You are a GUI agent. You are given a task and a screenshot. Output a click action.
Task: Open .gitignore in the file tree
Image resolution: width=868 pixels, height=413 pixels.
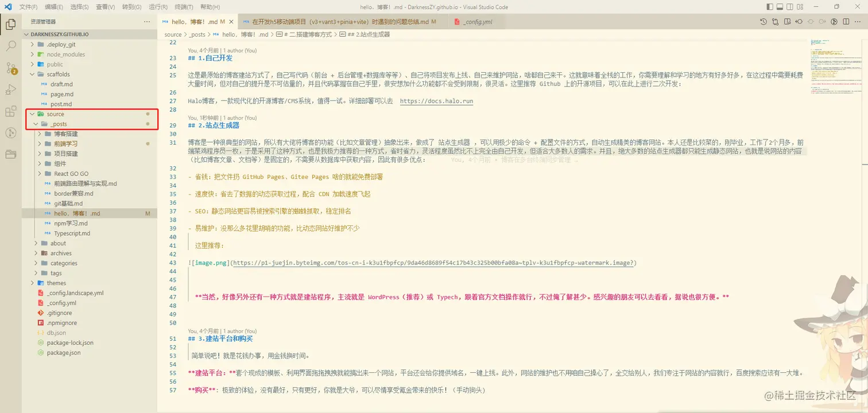pos(89,313)
